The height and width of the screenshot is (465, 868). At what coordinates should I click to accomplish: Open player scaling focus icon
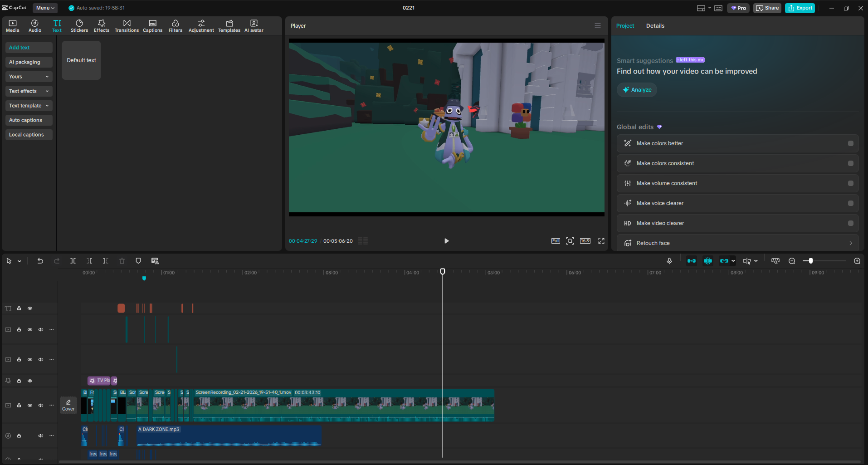(x=570, y=241)
